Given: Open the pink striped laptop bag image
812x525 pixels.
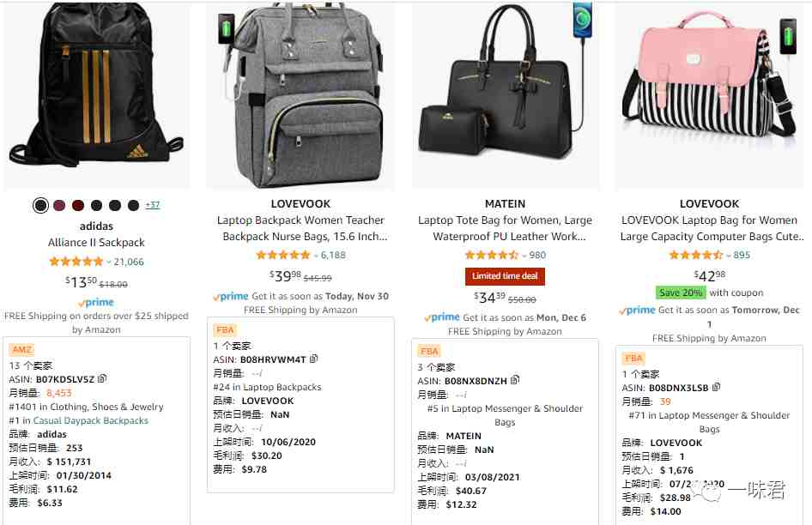Looking at the screenshot, I should [710, 96].
